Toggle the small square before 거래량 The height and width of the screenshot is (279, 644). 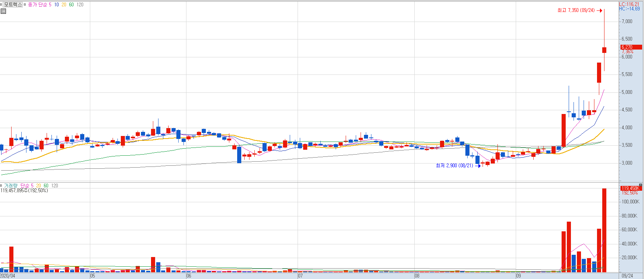click(1, 186)
